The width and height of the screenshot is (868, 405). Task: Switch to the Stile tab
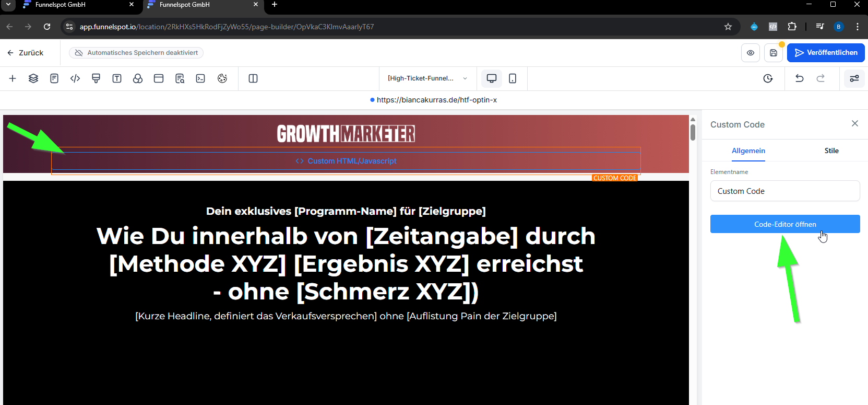pos(831,151)
